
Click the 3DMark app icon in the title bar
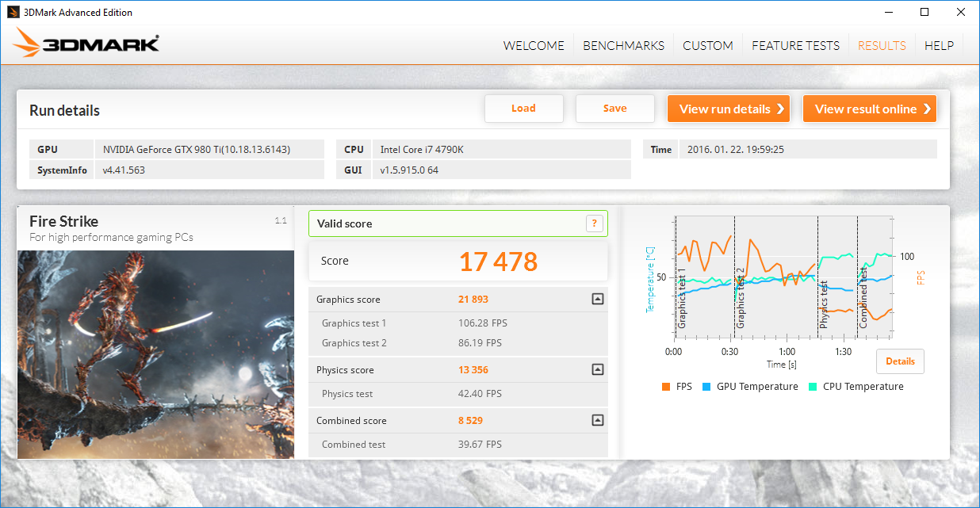point(13,12)
